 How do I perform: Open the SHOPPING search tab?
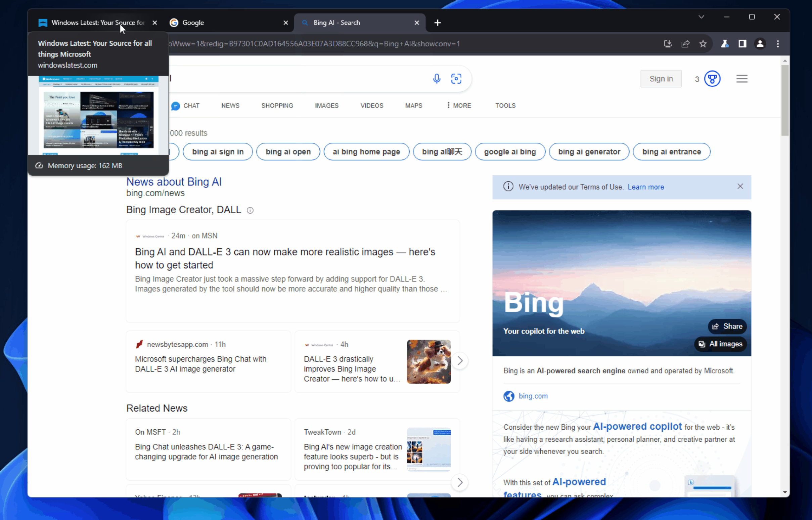tap(277, 106)
